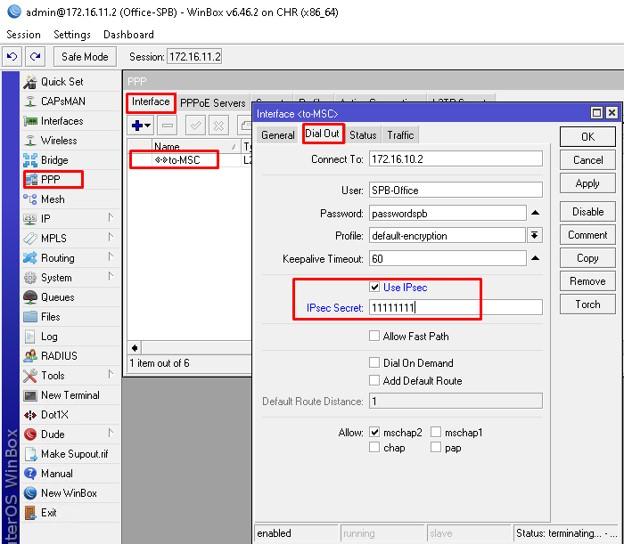Open Queues in sidebar
This screenshot has height=544, width=624.
click(57, 297)
